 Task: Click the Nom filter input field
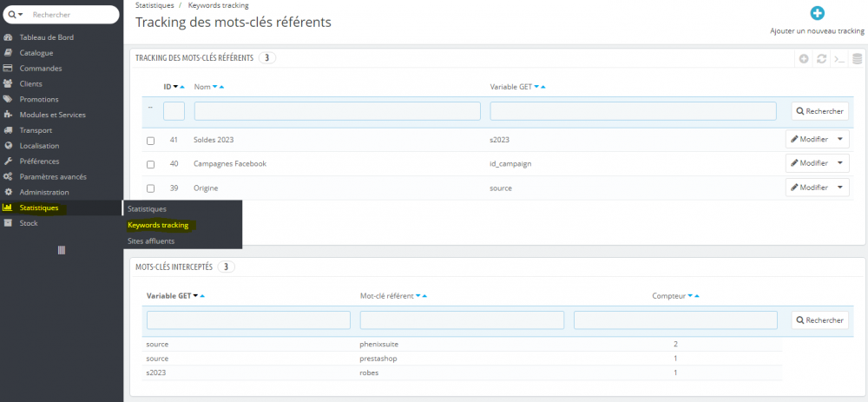(337, 111)
